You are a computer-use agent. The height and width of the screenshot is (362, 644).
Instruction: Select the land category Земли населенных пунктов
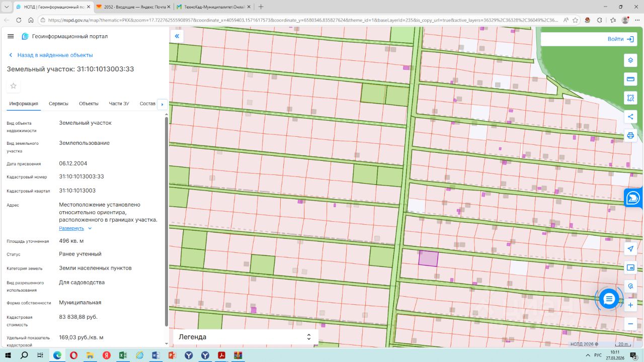95,268
